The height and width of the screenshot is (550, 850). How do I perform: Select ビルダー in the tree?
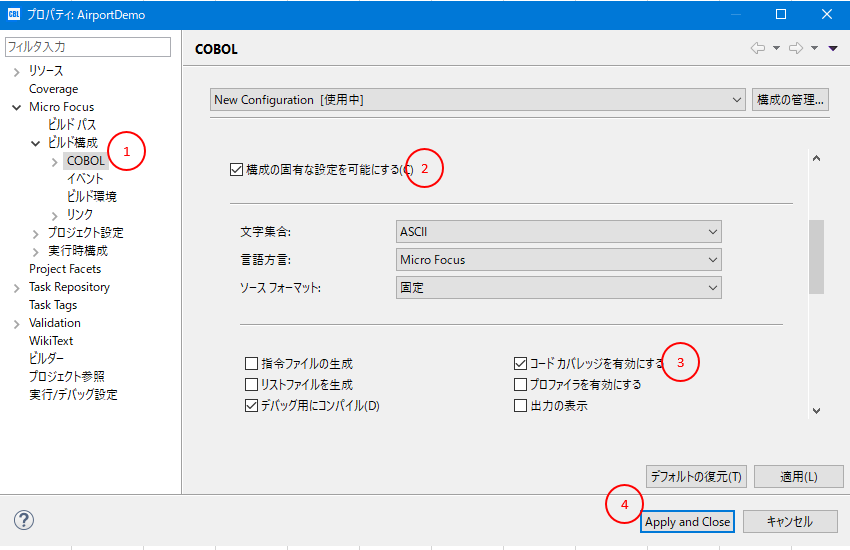[47, 359]
